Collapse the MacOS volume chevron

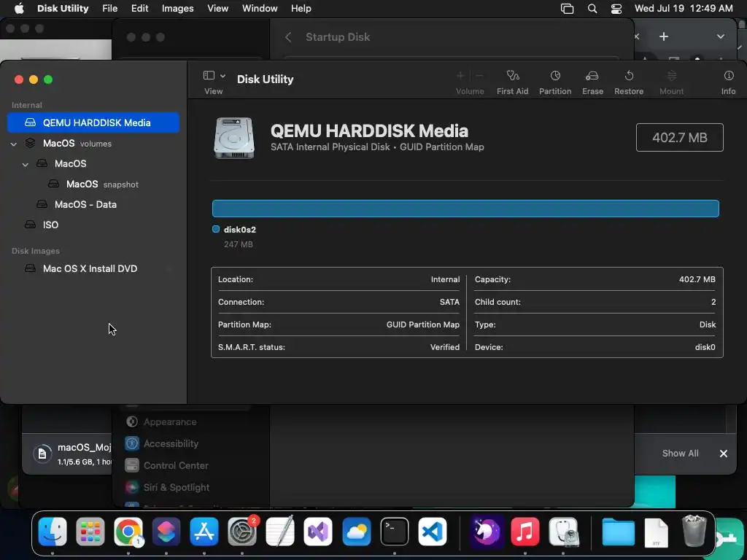26,164
